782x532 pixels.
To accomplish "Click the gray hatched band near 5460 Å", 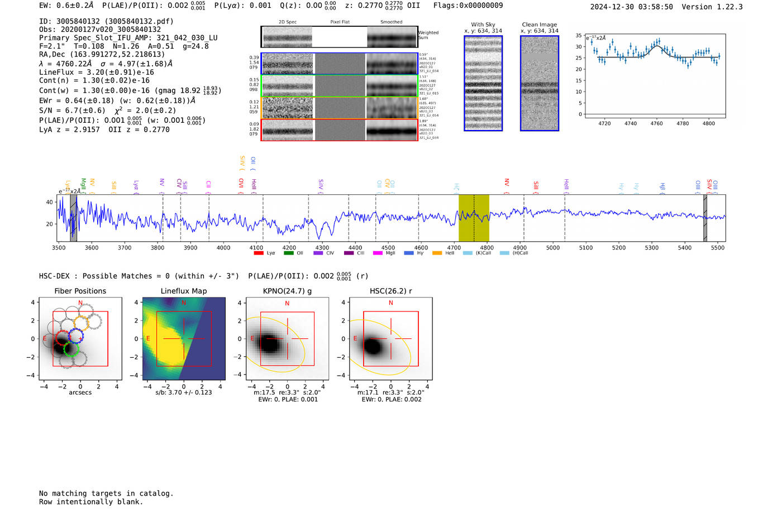I will [705, 218].
